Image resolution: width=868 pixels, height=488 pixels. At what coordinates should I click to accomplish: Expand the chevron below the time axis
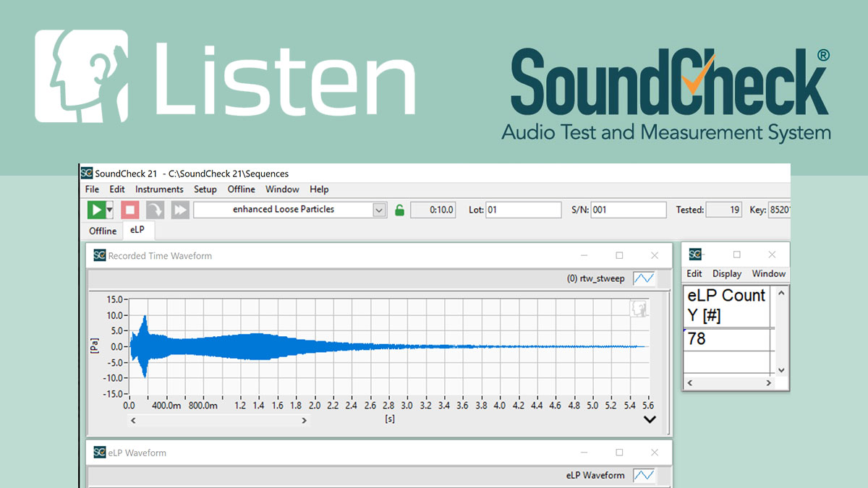point(649,419)
